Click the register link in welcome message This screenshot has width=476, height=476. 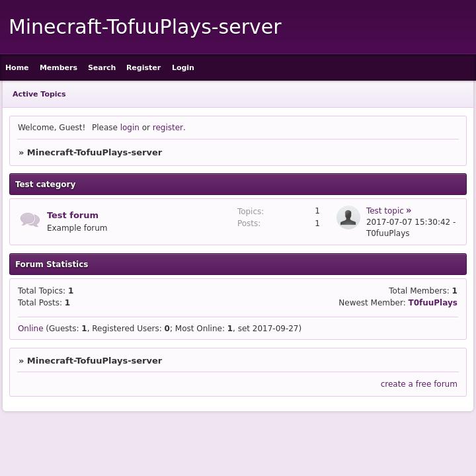pos(168,128)
